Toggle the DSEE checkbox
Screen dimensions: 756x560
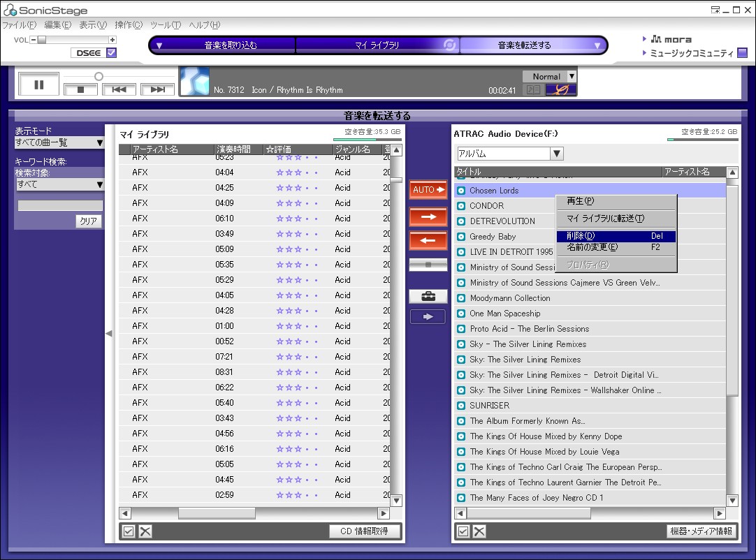(111, 52)
